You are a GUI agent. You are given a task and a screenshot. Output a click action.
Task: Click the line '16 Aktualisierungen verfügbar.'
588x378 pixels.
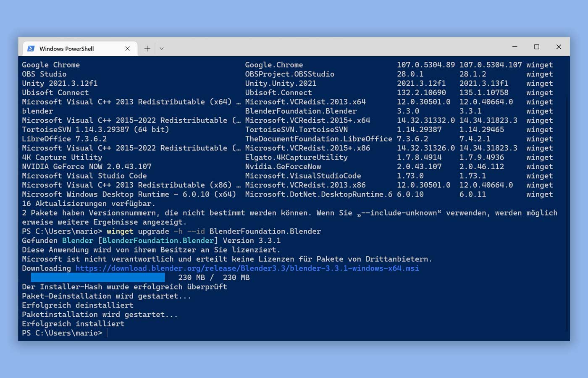[89, 203]
